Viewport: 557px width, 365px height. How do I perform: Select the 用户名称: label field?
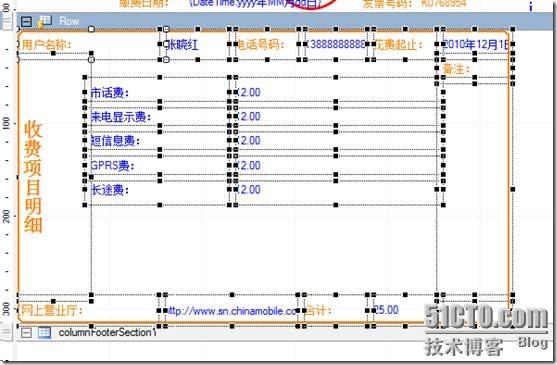coord(46,45)
